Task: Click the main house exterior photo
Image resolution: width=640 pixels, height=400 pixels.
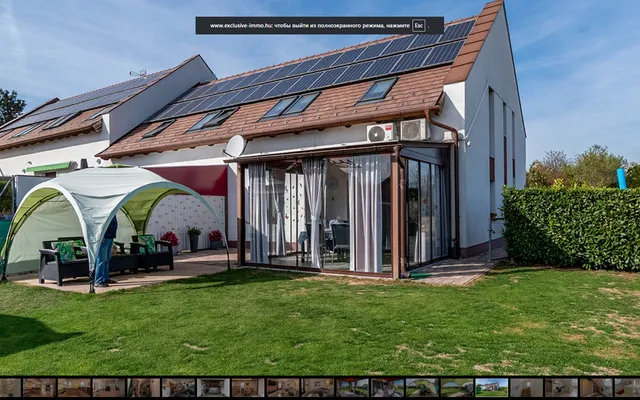Action: pyautogui.click(x=320, y=188)
